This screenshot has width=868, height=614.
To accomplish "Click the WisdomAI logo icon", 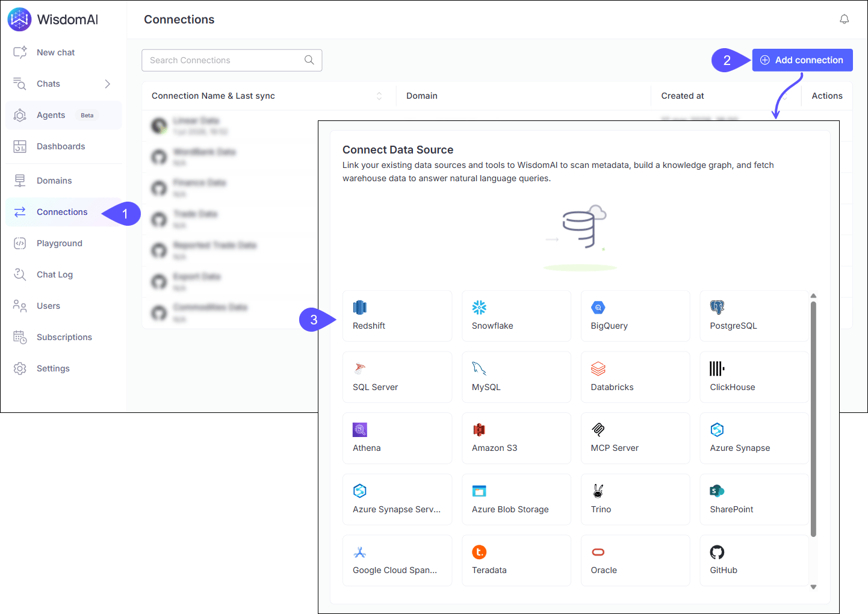I will (19, 19).
